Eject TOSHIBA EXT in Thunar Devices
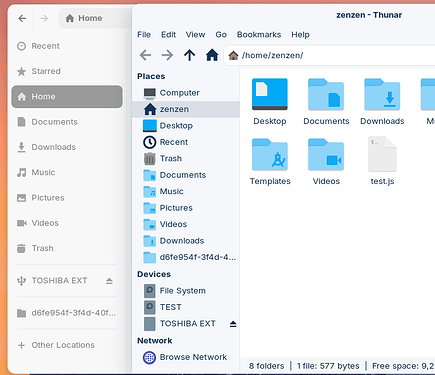Viewport: 435px width, 375px height. [x=233, y=324]
